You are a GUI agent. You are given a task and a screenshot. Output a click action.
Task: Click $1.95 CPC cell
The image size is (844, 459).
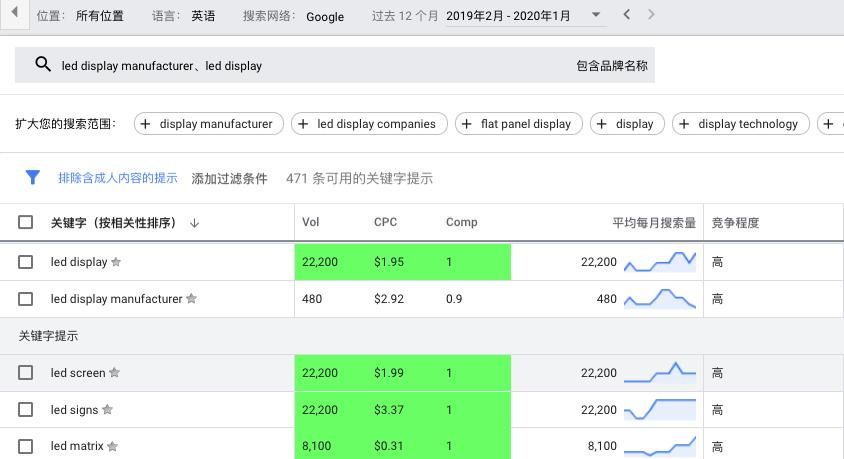(x=389, y=262)
